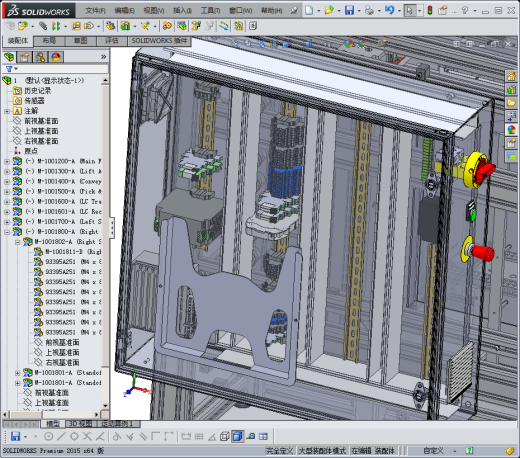The height and width of the screenshot is (458, 520).
Task: Toggle the shaded with edges display button
Action: pos(237,436)
